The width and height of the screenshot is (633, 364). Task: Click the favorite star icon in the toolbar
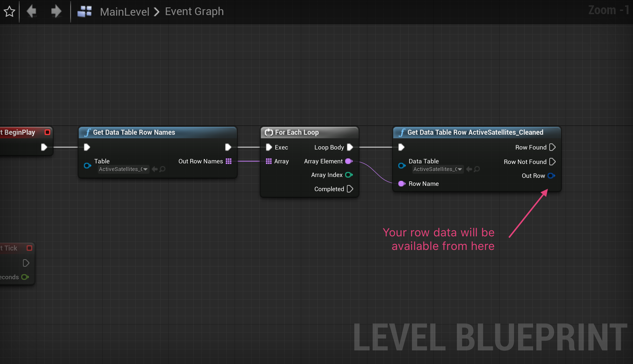click(x=9, y=11)
